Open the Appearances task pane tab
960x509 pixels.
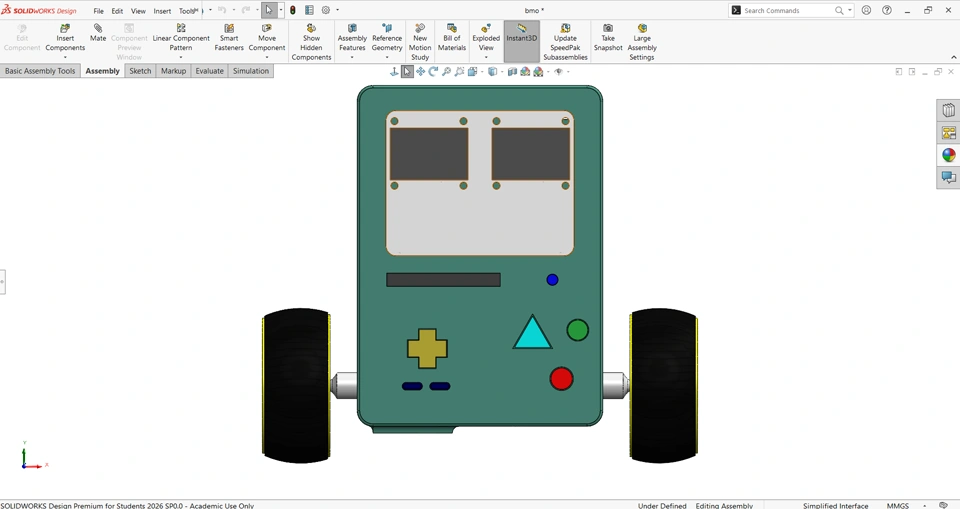948,155
